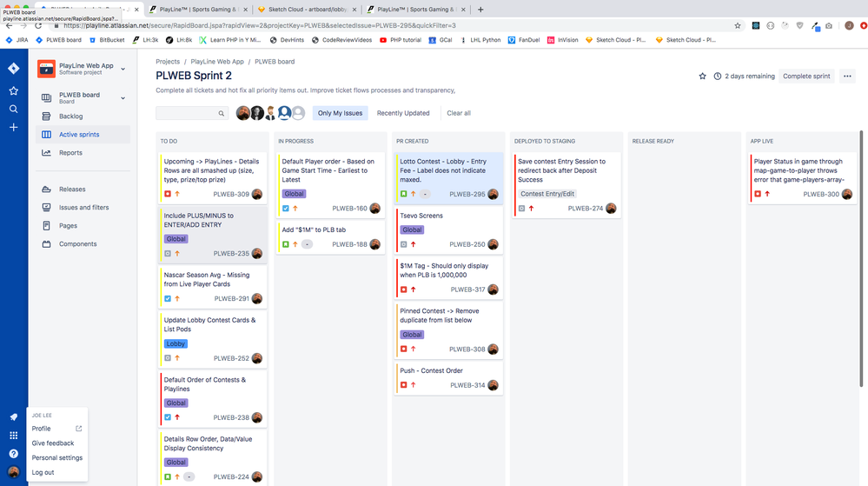This screenshot has height=486, width=868.
Task: Click task checkbox icon on PLWEB-291
Action: pyautogui.click(x=168, y=299)
